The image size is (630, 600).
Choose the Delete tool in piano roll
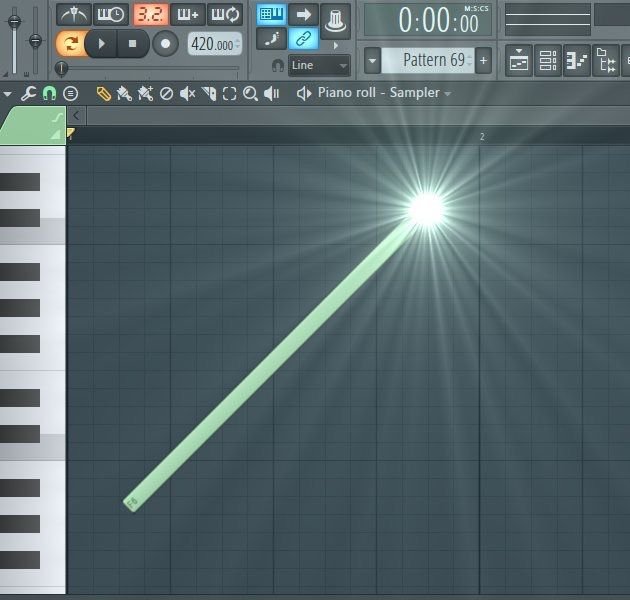pyautogui.click(x=166, y=93)
